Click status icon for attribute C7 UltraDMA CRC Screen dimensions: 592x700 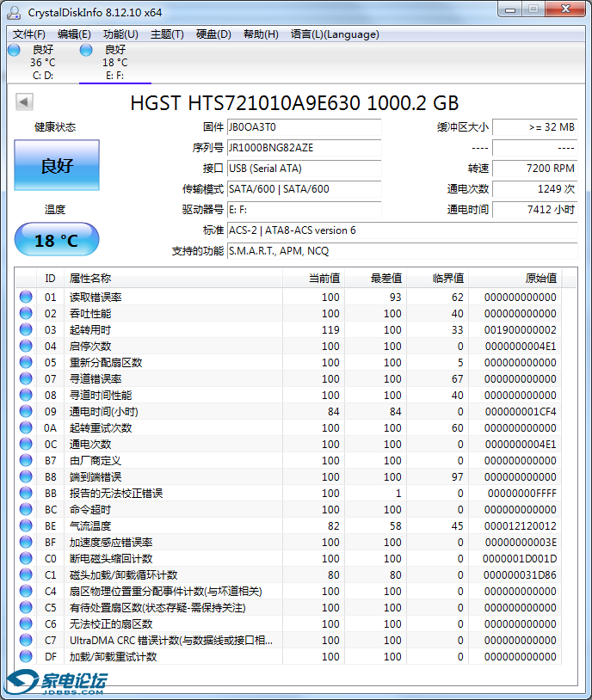[x=26, y=640]
